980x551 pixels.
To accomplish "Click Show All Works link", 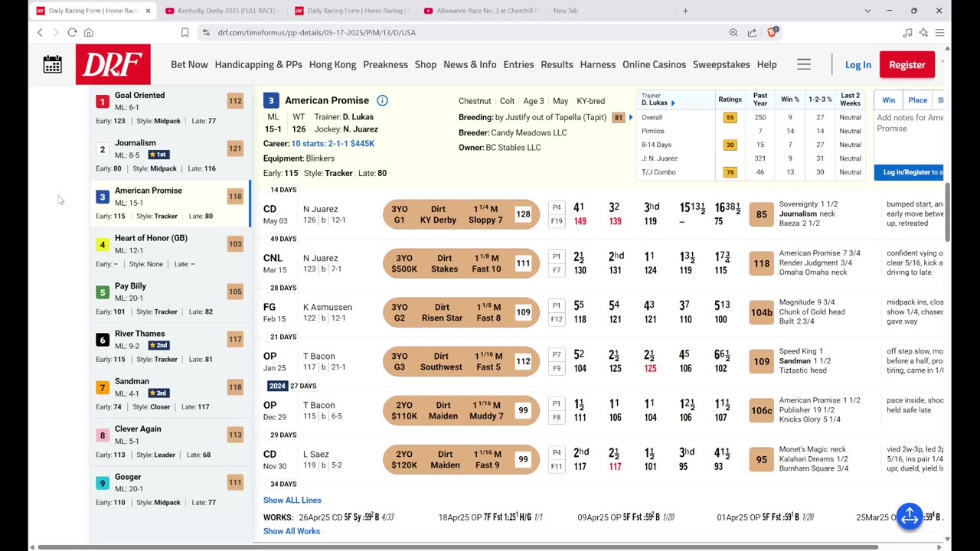I will tap(292, 531).
